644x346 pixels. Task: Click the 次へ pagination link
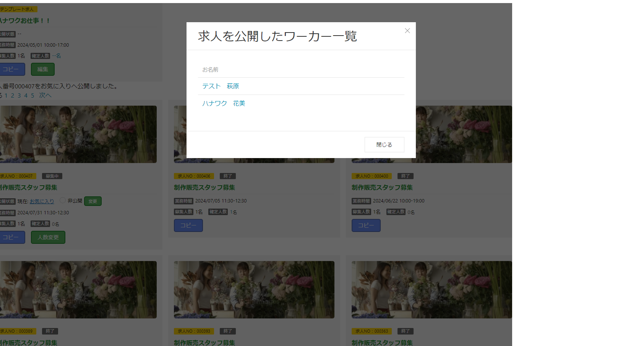(x=45, y=95)
